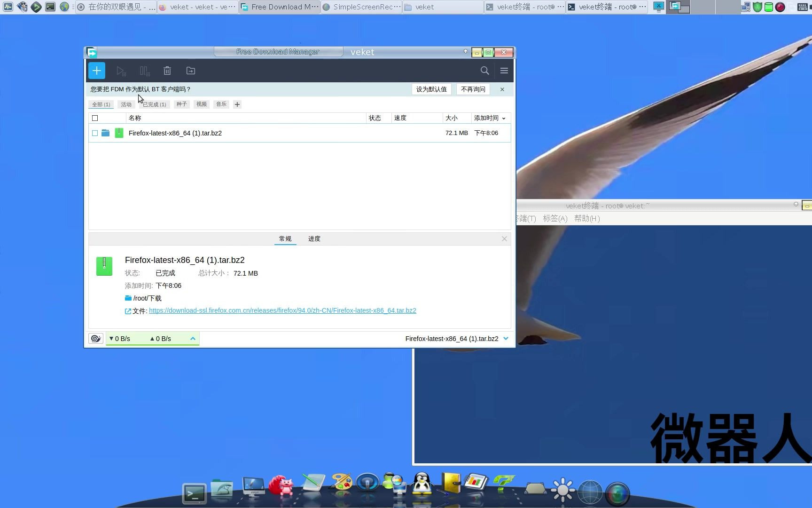Open the paint palette dock icon
Screen dimensions: 812x508
coord(341,483)
